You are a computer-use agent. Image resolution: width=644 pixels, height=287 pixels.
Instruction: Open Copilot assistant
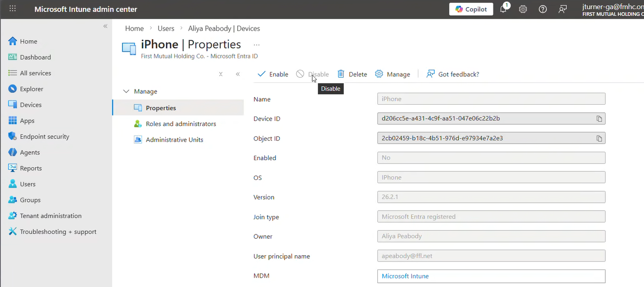[x=471, y=9]
